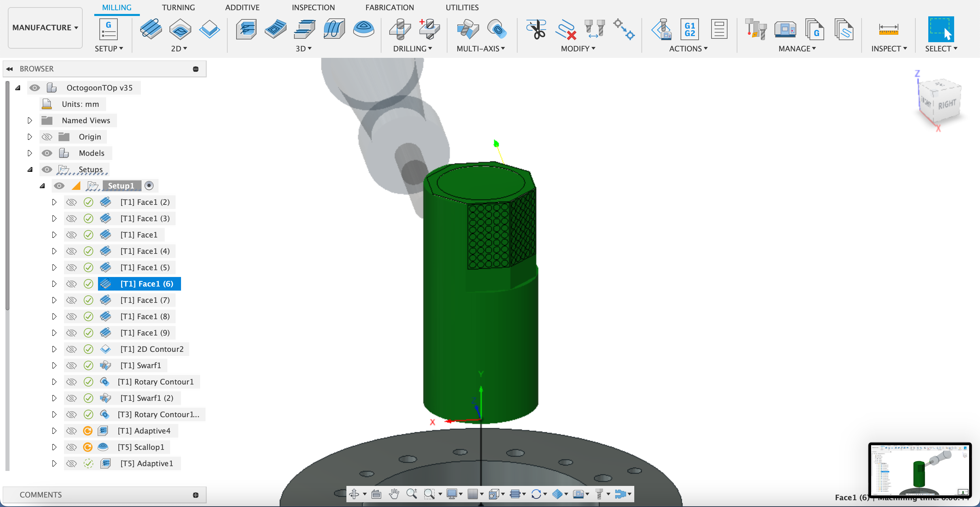Select the 3D Adaptive Clearing tool
Image resolution: width=980 pixels, height=507 pixels.
click(x=246, y=29)
